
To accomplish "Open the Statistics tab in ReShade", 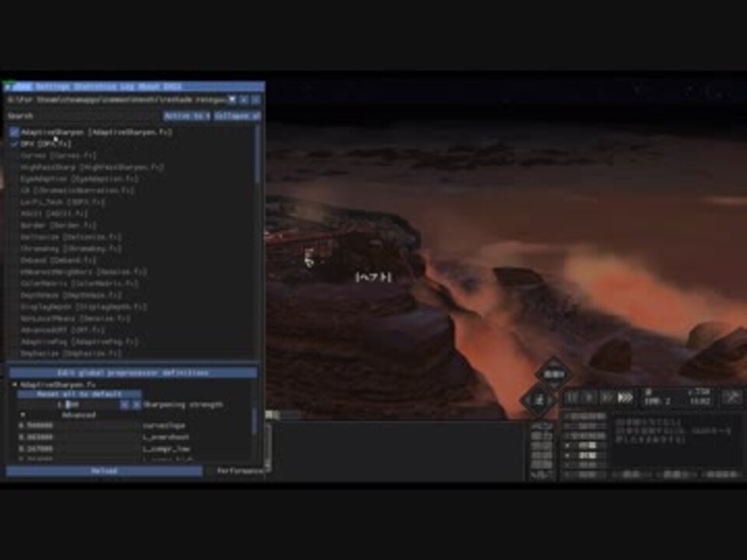I will (x=94, y=86).
